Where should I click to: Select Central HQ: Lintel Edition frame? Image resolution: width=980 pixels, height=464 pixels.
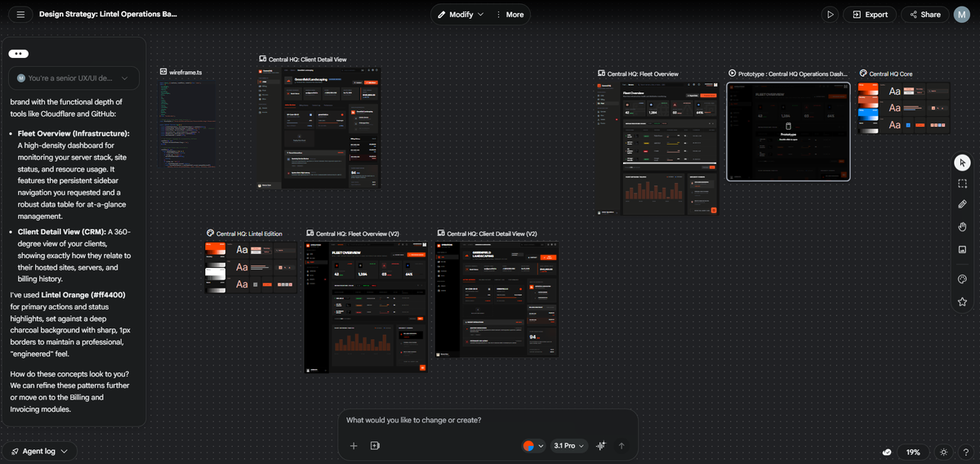point(251,267)
